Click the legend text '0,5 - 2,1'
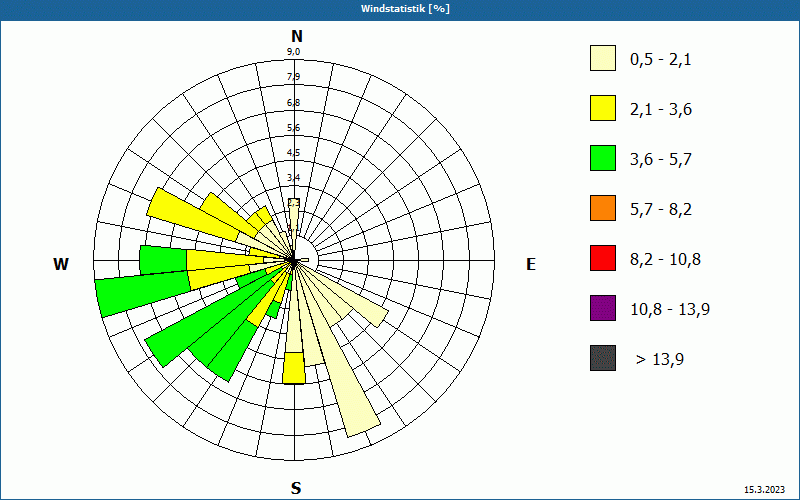 tap(661, 60)
